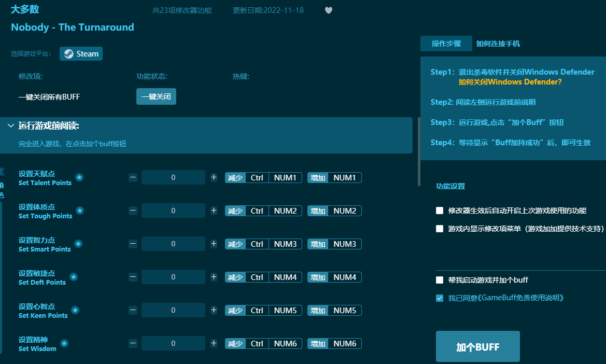Click 减少 Ctrl NUM4 hotkey box
The width and height of the screenshot is (606, 364).
point(263,277)
